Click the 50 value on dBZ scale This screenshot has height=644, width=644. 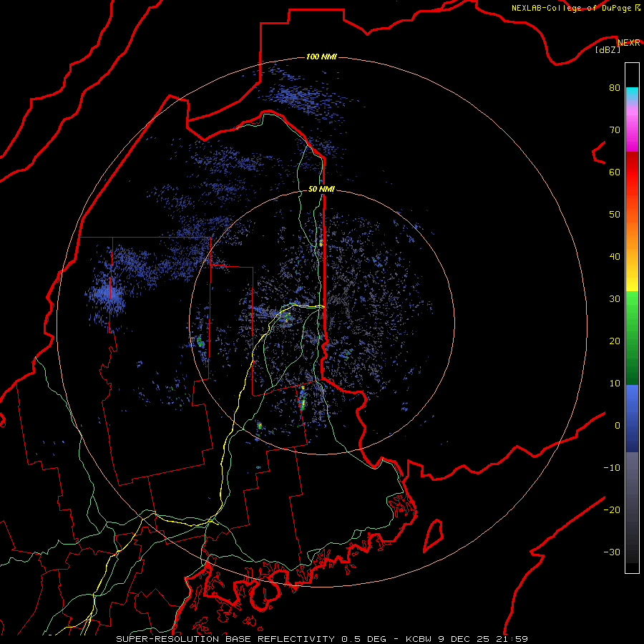[x=615, y=215]
